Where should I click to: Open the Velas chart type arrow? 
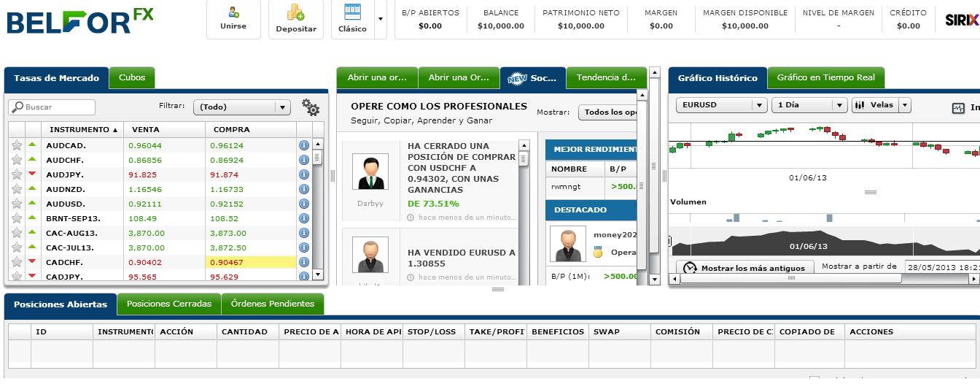(x=905, y=105)
